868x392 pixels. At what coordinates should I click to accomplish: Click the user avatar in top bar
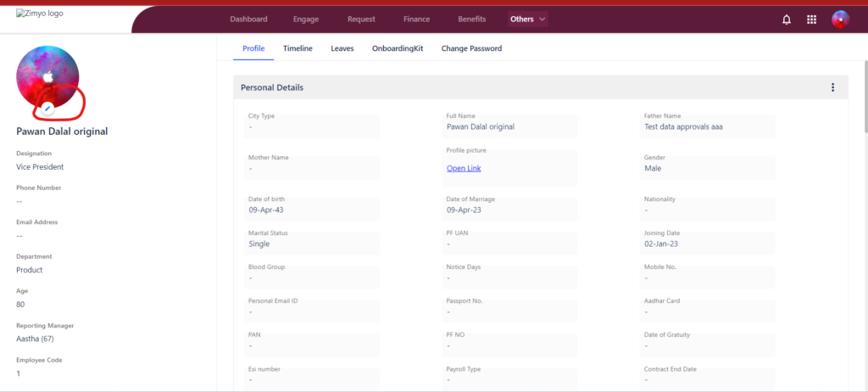pos(840,20)
